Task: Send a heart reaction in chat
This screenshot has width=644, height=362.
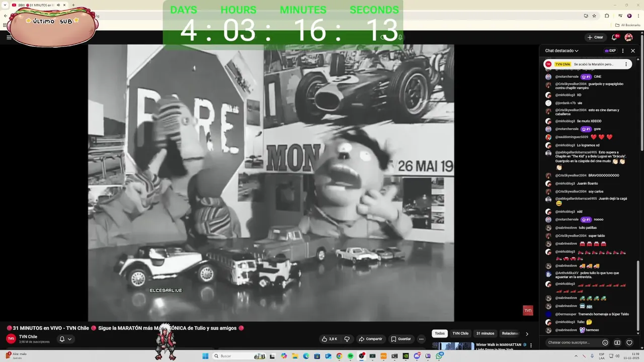Action: point(629,343)
